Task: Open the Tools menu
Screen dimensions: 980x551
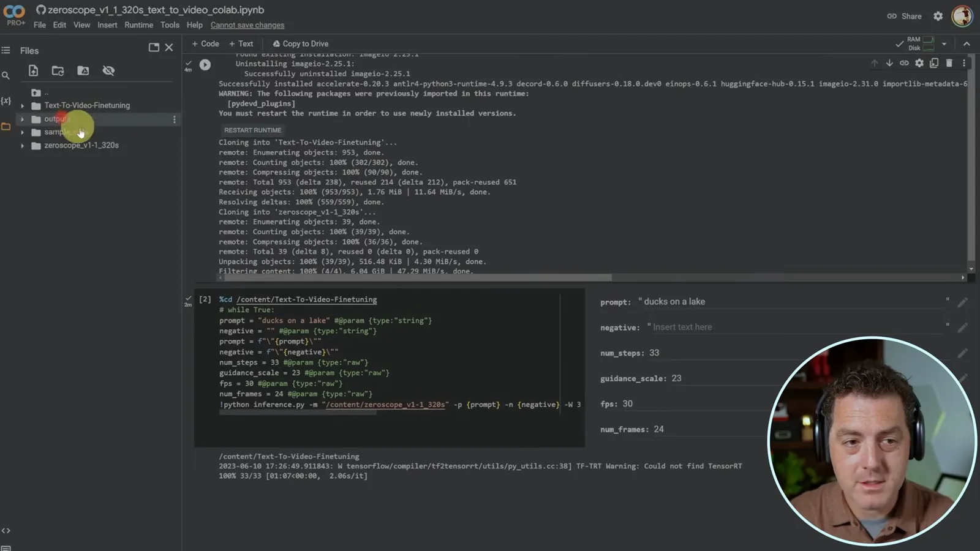Action: 170,25
